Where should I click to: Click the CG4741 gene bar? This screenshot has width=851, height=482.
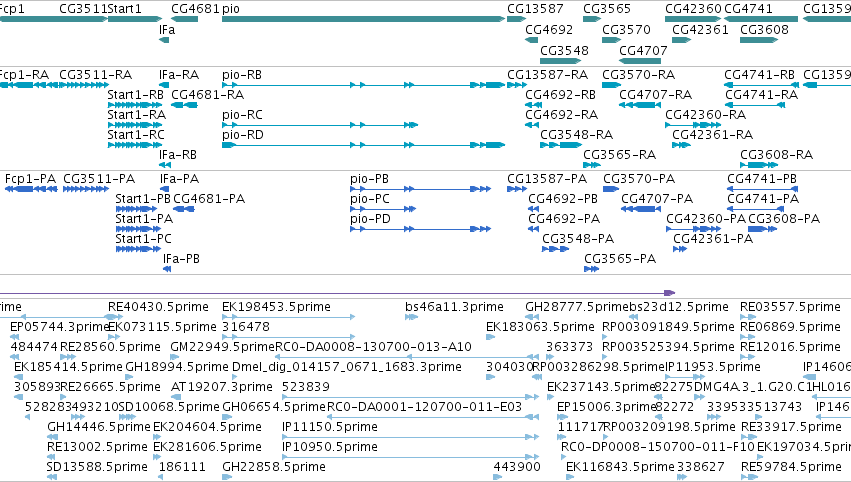(x=761, y=19)
